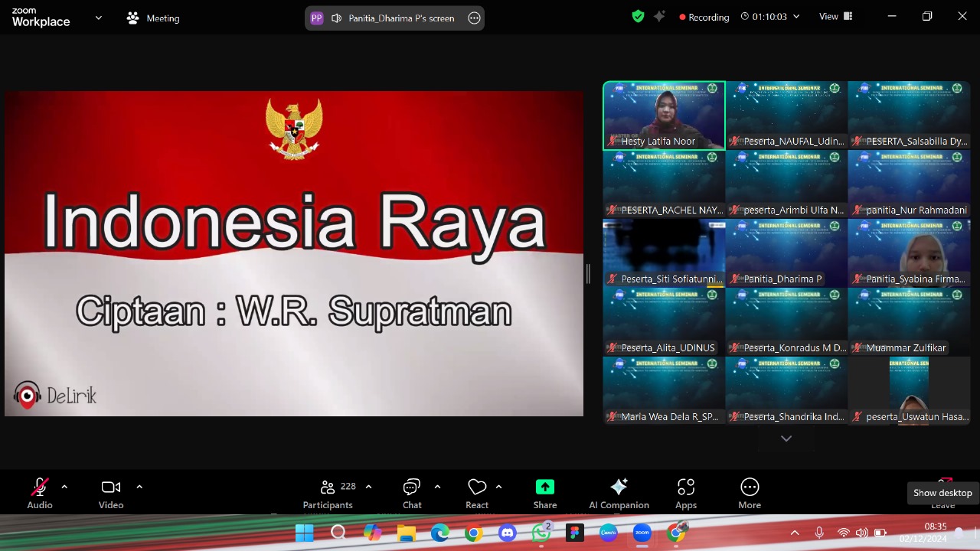This screenshot has width=980, height=551.
Task: Select Maria Wea Dela R_SP video tile
Action: click(664, 391)
